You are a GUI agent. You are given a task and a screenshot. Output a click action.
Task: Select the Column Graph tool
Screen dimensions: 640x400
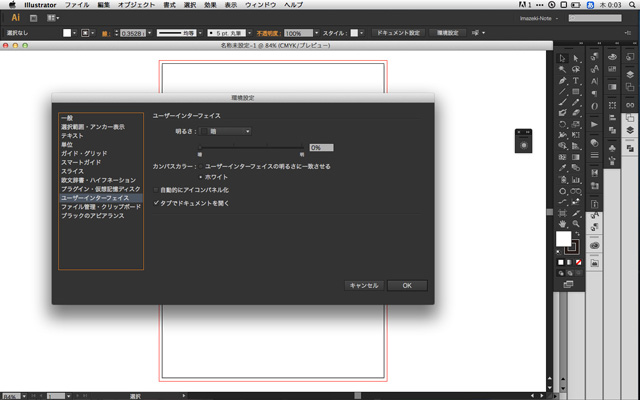tap(576, 179)
